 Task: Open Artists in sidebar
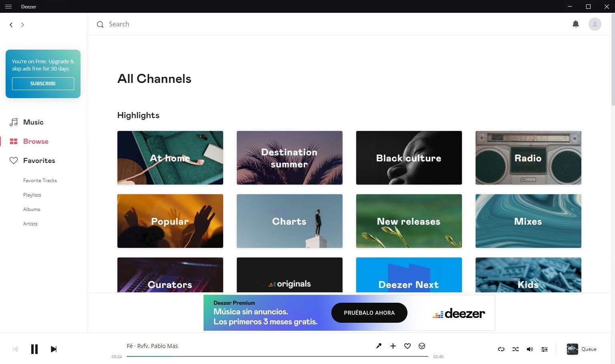[30, 224]
